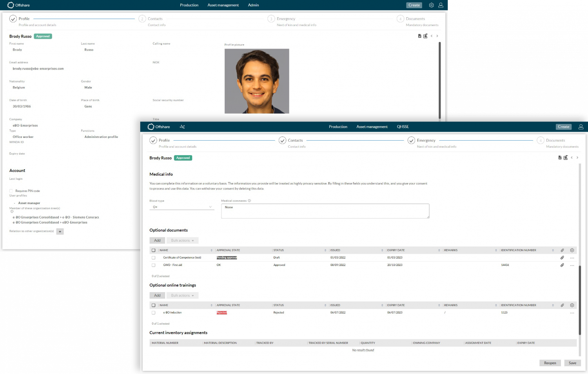Click the Reopen button
Screen dimensions: 588x374
pyautogui.click(x=550, y=363)
